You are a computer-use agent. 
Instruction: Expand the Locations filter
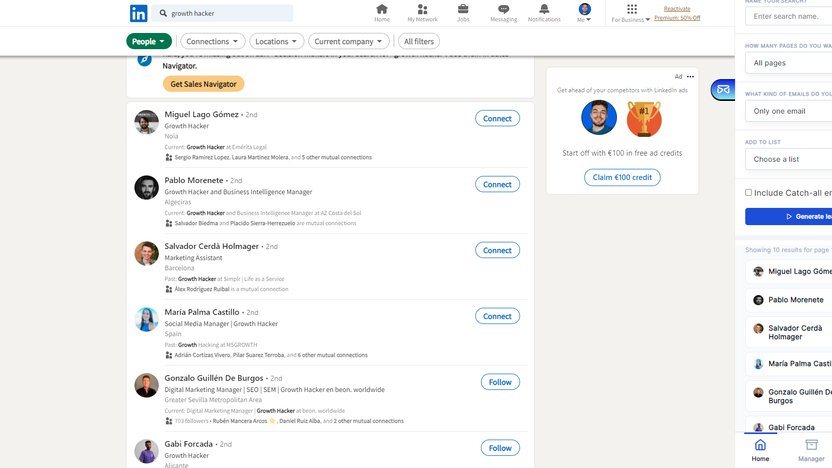point(276,41)
